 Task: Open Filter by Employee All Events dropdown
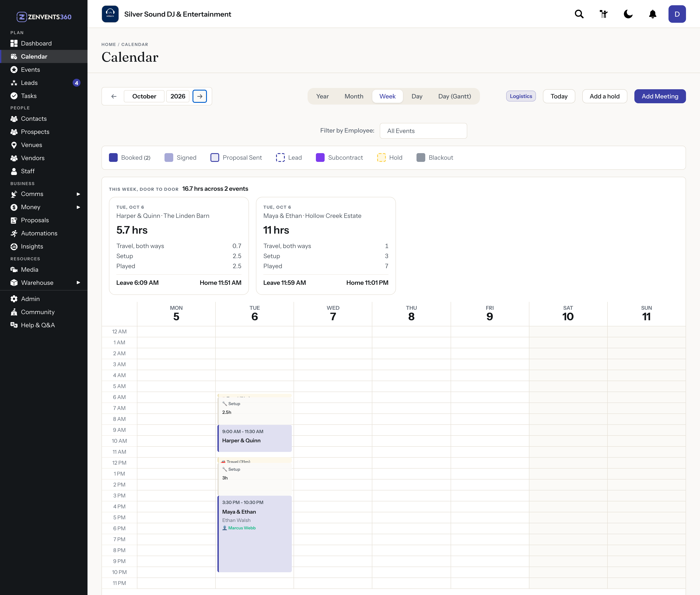pyautogui.click(x=423, y=131)
